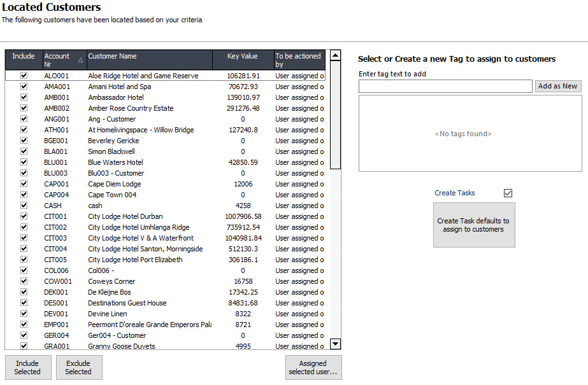This screenshot has width=588, height=385.
Task: Click To be actioned by column header
Action: click(299, 60)
